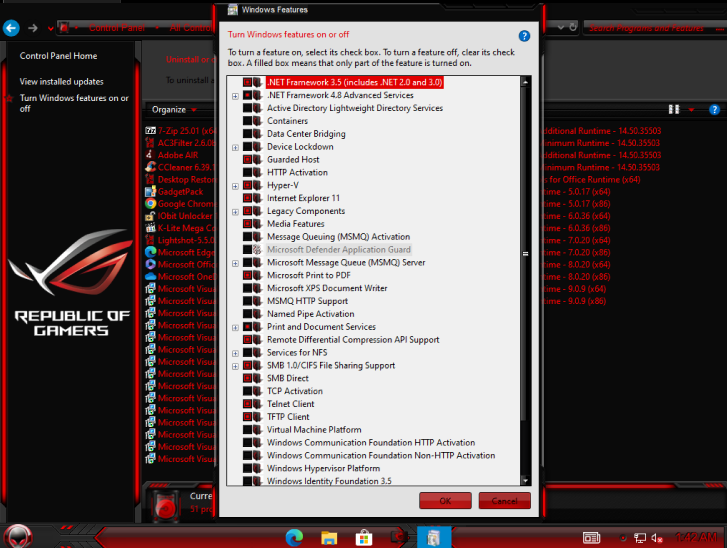
Task: Select the HTTP Activation row
Action: (x=297, y=172)
